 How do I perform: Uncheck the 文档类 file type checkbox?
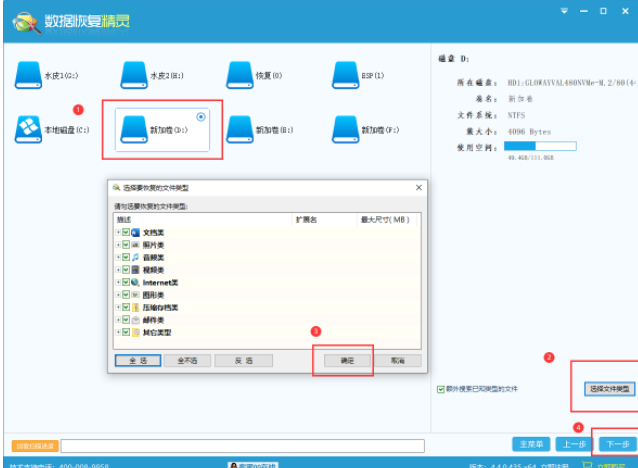(125, 232)
